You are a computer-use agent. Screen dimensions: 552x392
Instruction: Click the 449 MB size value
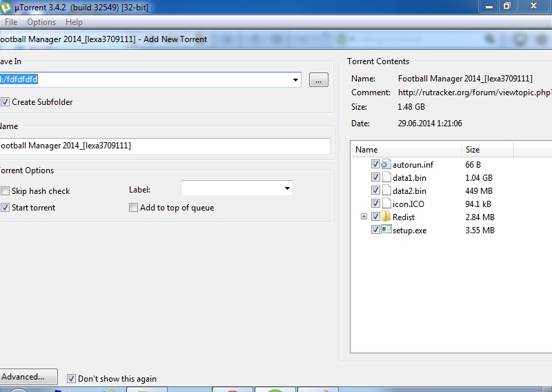479,190
